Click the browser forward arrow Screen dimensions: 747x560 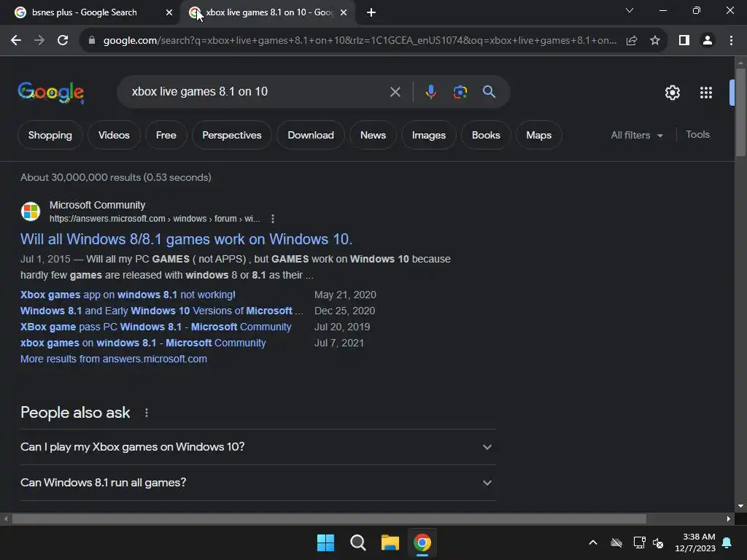pos(39,41)
